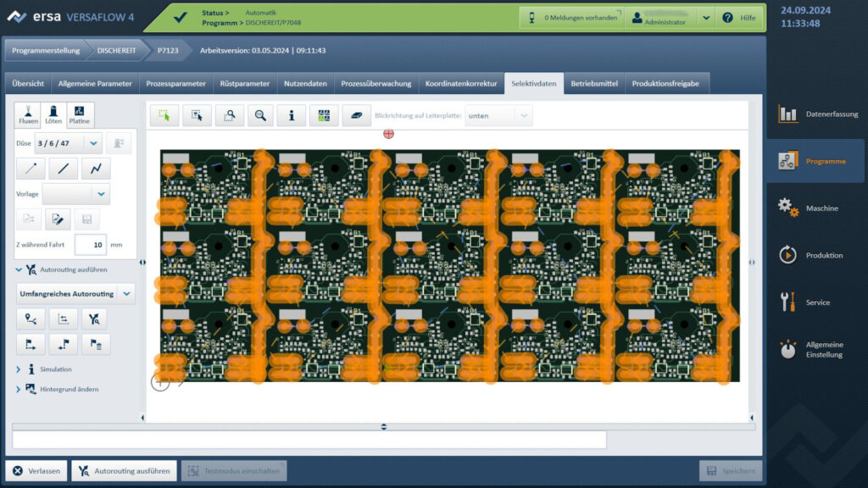Open Allgemeine Einstellung in the sidebar
Image resolution: width=868 pixels, height=488 pixels.
click(817, 349)
